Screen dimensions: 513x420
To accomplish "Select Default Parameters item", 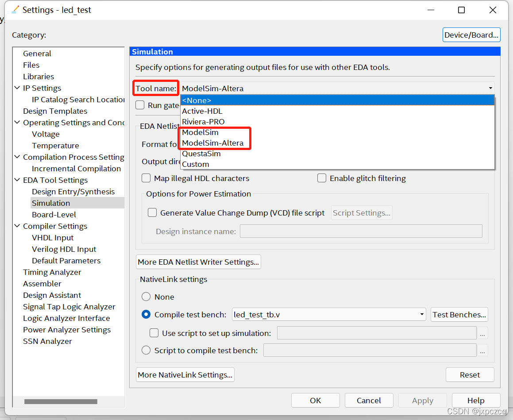I will pos(66,260).
